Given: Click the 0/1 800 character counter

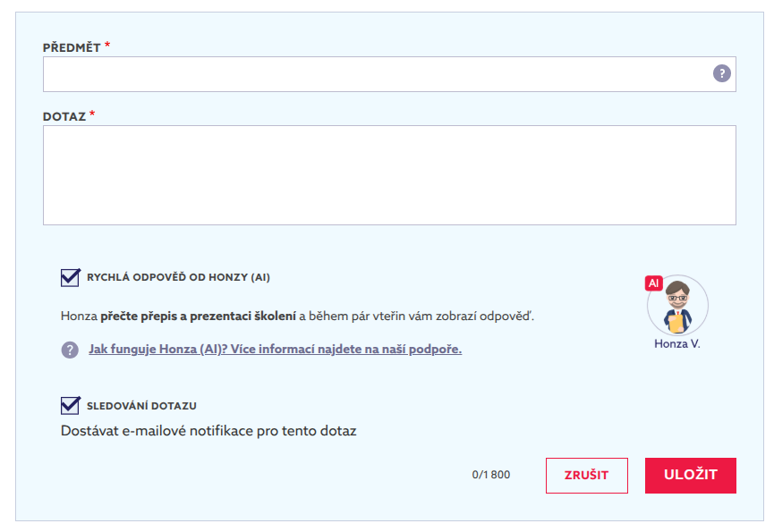Looking at the screenshot, I should [x=490, y=476].
